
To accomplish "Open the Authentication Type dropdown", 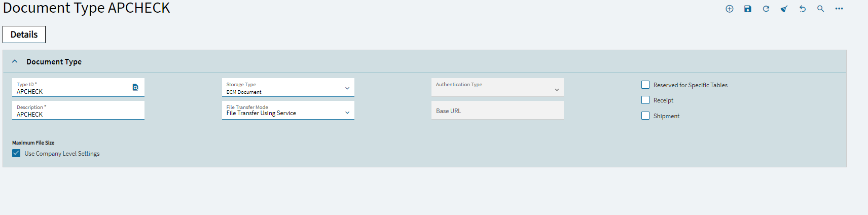I will pyautogui.click(x=497, y=87).
